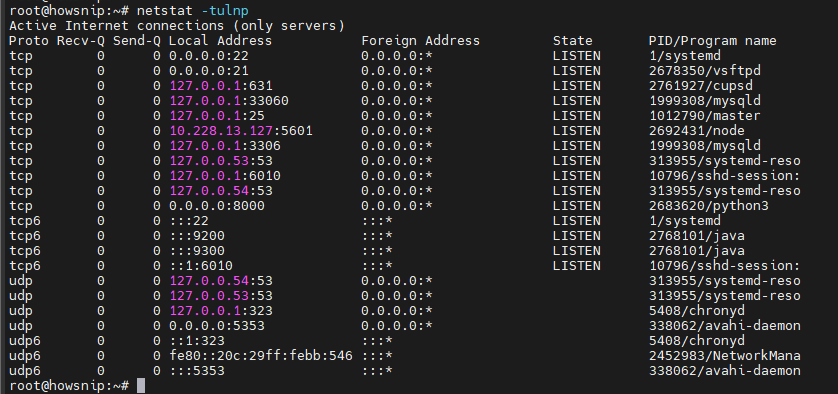Screen dimensions: 838x394
Task: Click the address 127.0.0.1:25
Action: coord(216,115)
